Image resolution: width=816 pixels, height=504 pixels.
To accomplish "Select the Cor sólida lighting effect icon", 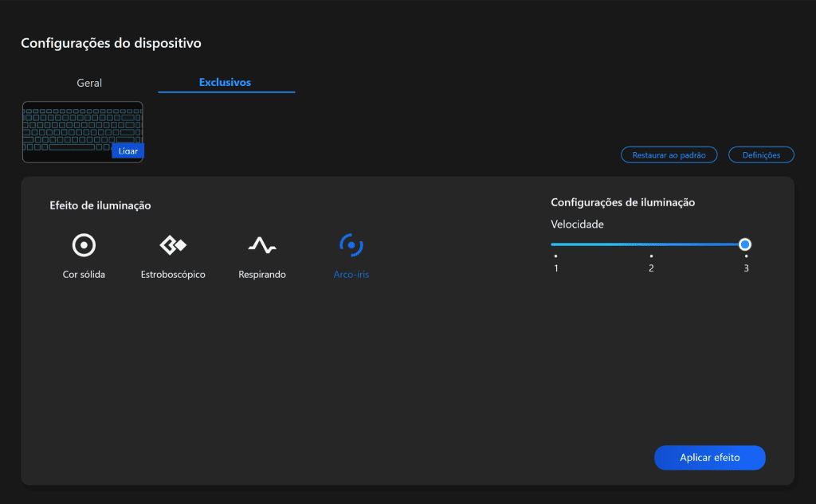I will [x=84, y=245].
